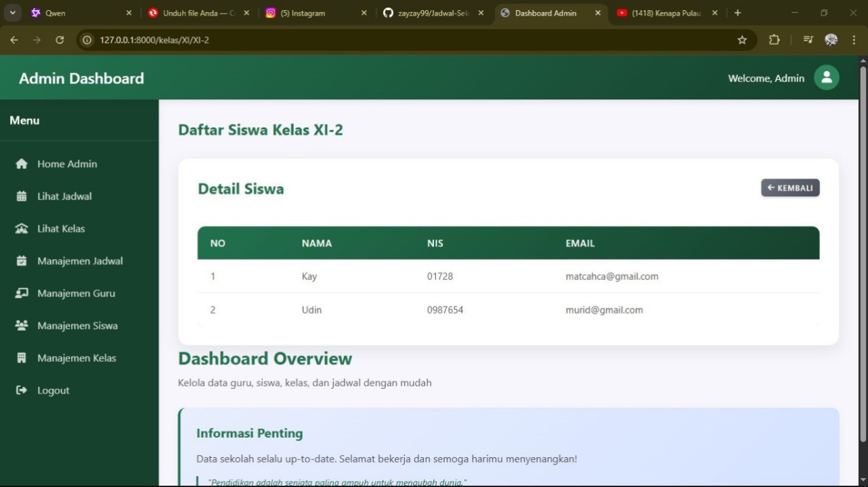868x487 pixels.
Task: Expand the tab search dropdown arrow
Action: (x=12, y=13)
